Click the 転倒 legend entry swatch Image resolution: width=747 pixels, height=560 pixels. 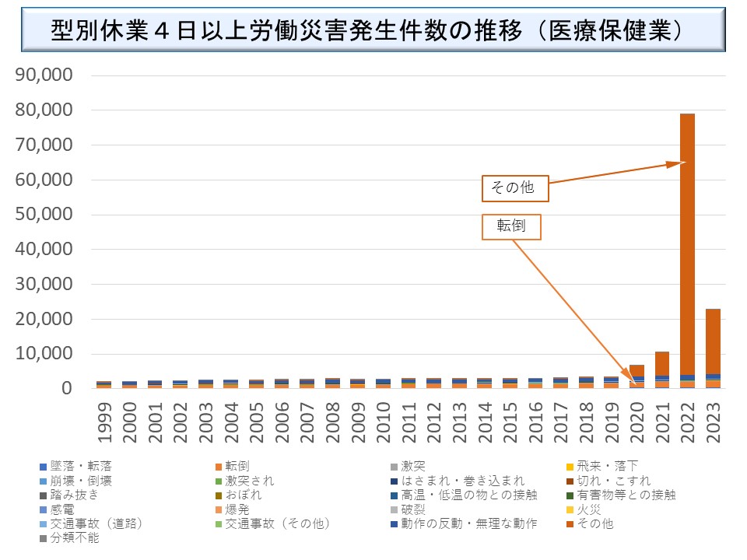click(x=219, y=467)
